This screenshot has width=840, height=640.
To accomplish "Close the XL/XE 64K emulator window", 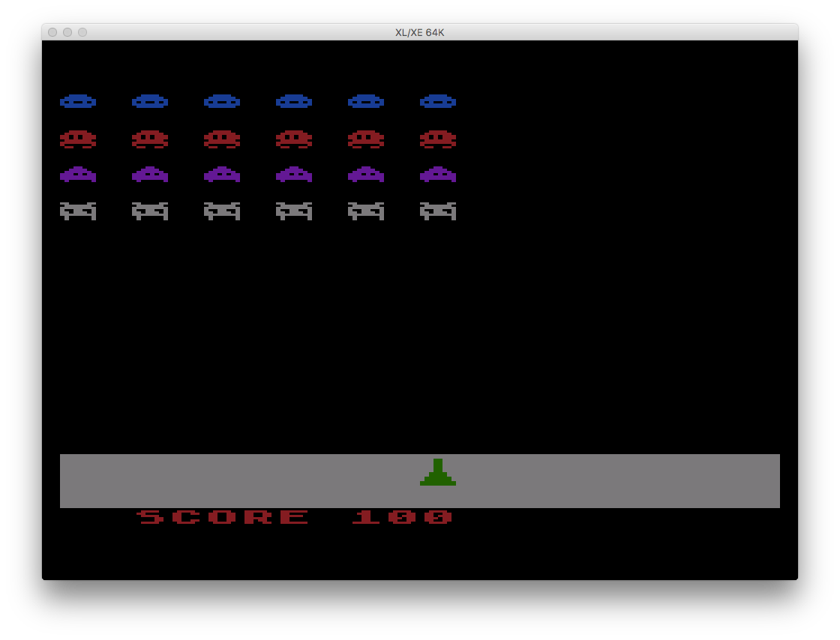I will coord(52,32).
